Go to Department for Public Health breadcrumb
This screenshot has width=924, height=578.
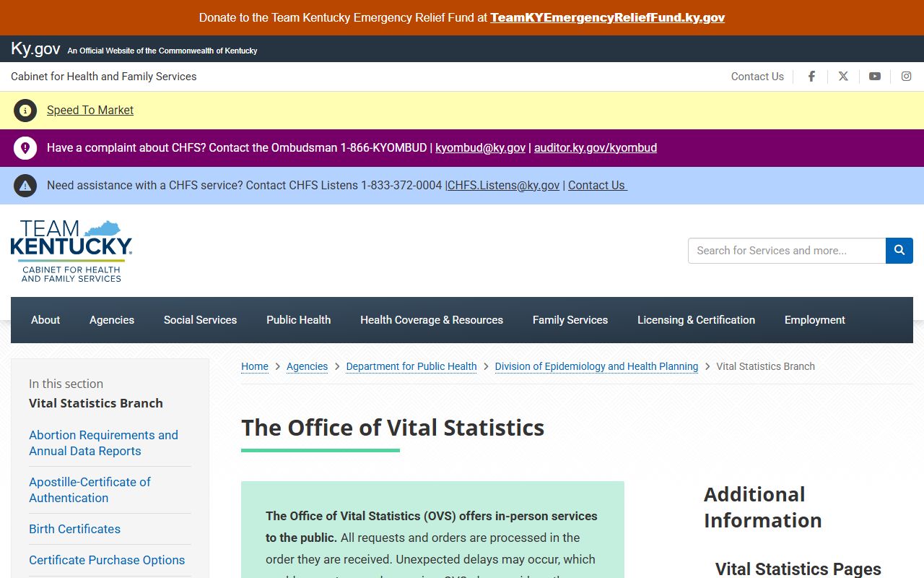(x=411, y=366)
